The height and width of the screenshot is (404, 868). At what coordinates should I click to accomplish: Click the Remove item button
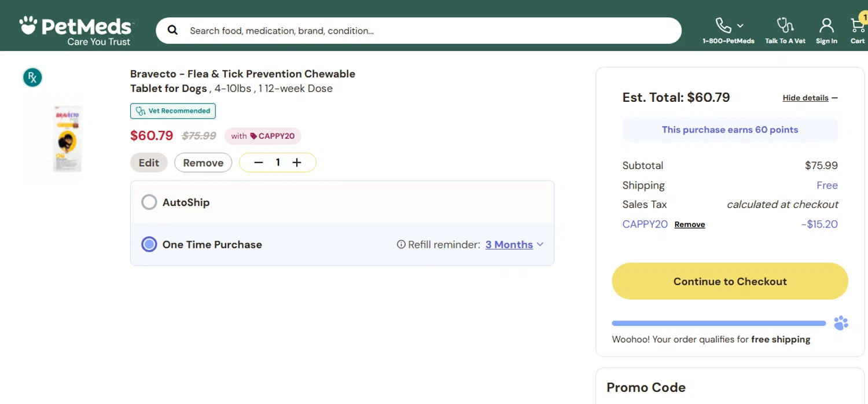pos(203,163)
